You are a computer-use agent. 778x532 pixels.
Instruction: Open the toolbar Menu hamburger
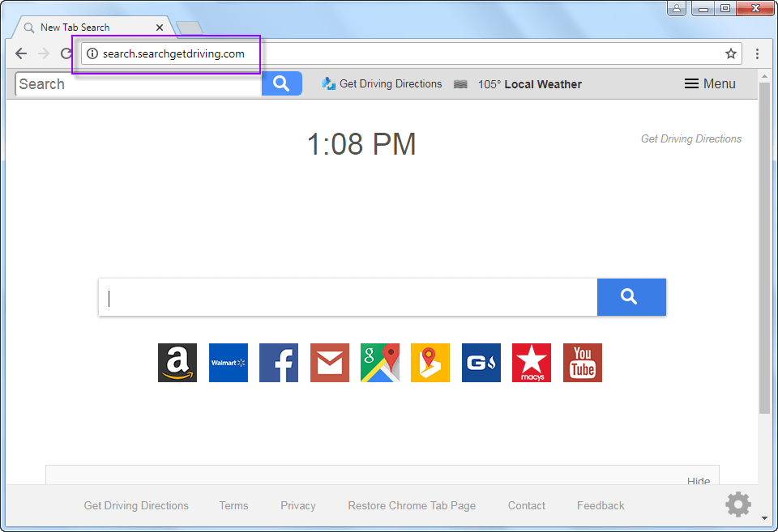710,83
